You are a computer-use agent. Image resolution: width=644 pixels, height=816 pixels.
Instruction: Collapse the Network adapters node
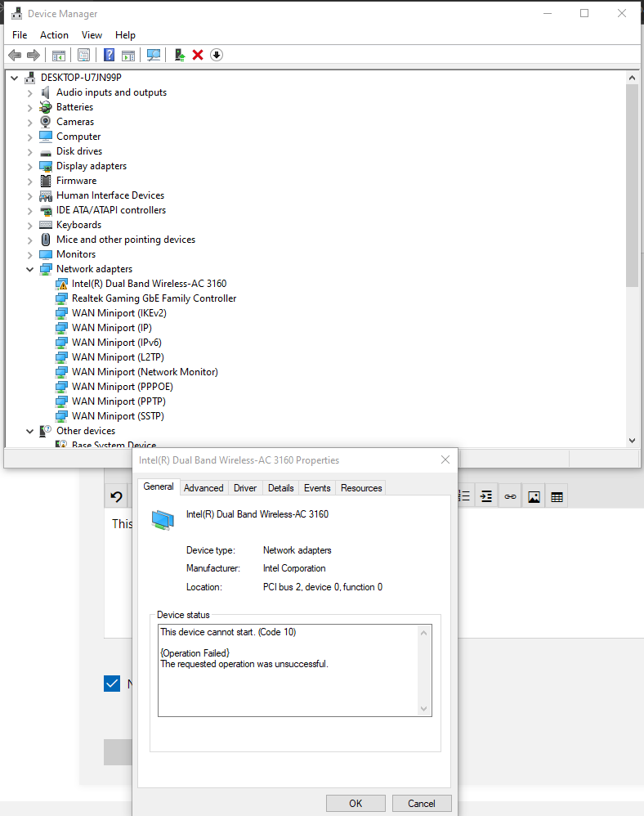pyautogui.click(x=29, y=270)
